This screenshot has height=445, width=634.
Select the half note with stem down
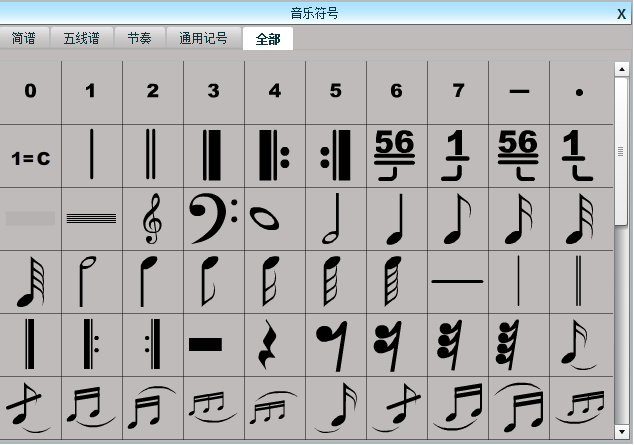91,282
